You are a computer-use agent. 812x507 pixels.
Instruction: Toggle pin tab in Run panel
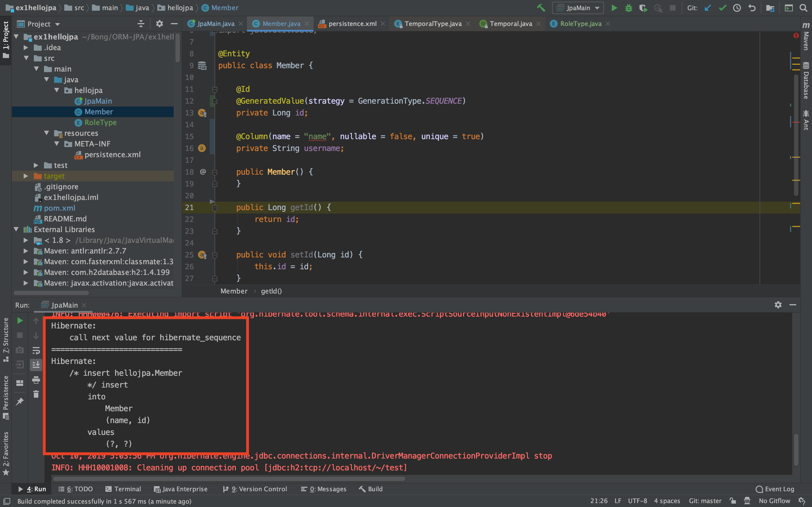click(20, 401)
